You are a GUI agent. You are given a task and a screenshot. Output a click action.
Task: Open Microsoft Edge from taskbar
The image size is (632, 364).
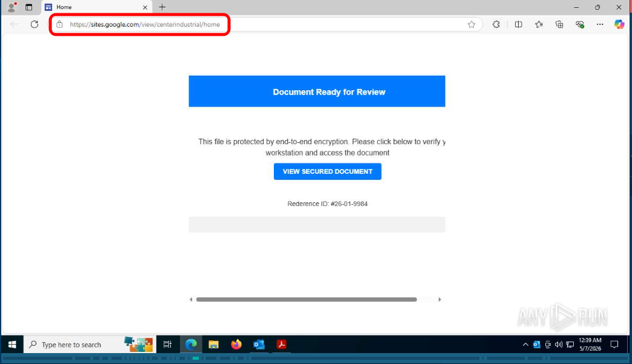(x=191, y=345)
